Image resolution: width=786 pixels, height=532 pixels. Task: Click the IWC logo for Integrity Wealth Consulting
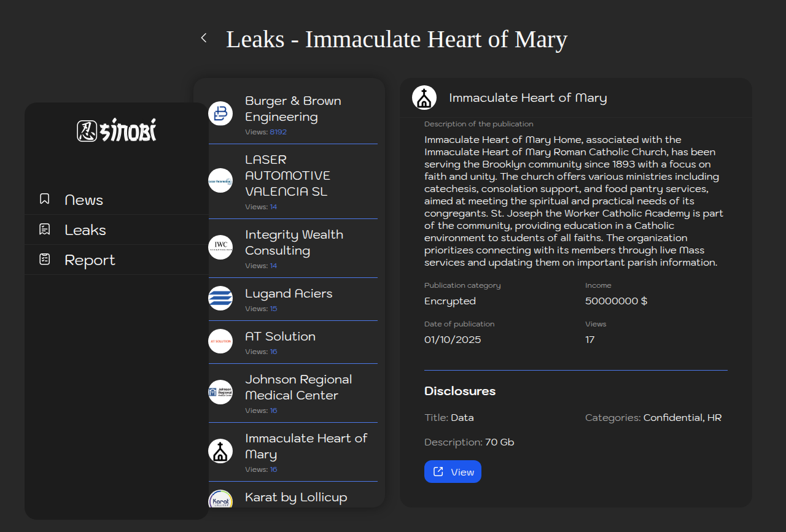pos(220,247)
